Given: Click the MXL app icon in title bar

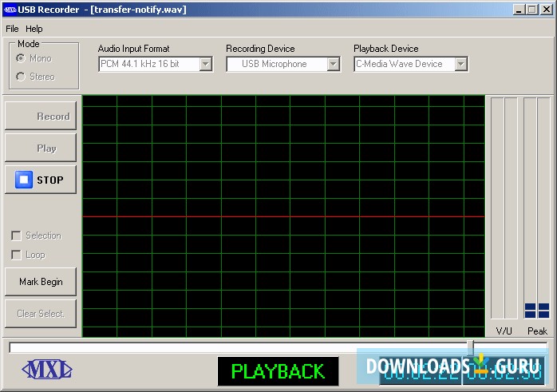Looking at the screenshot, I should [x=10, y=10].
